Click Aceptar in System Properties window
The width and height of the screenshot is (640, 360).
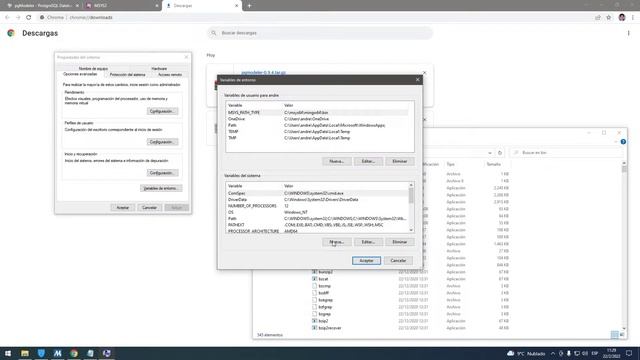tap(122, 208)
